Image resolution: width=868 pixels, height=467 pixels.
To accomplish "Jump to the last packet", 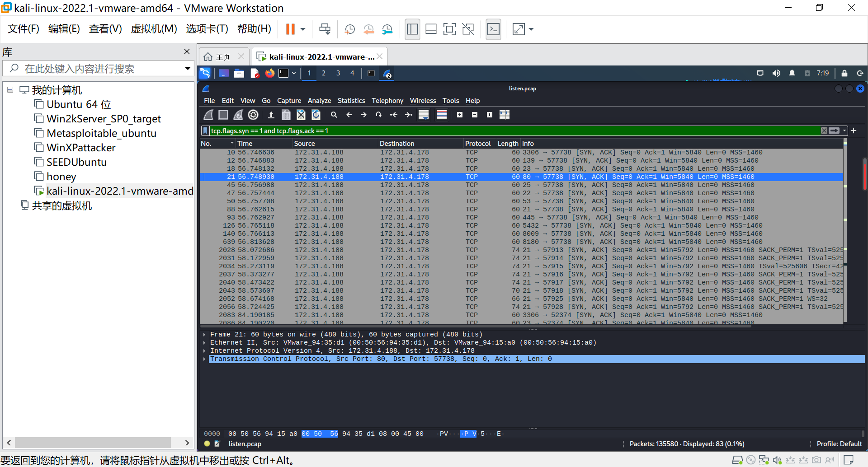I will [x=409, y=115].
